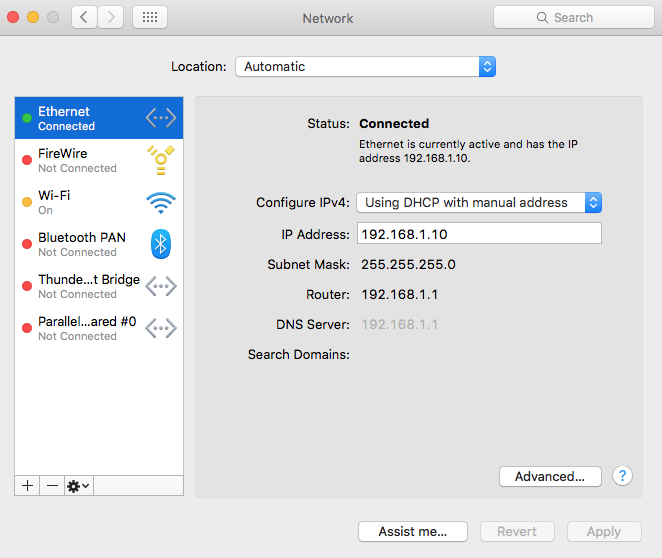Click the Assist me... button
This screenshot has height=558, width=662.
pyautogui.click(x=413, y=531)
